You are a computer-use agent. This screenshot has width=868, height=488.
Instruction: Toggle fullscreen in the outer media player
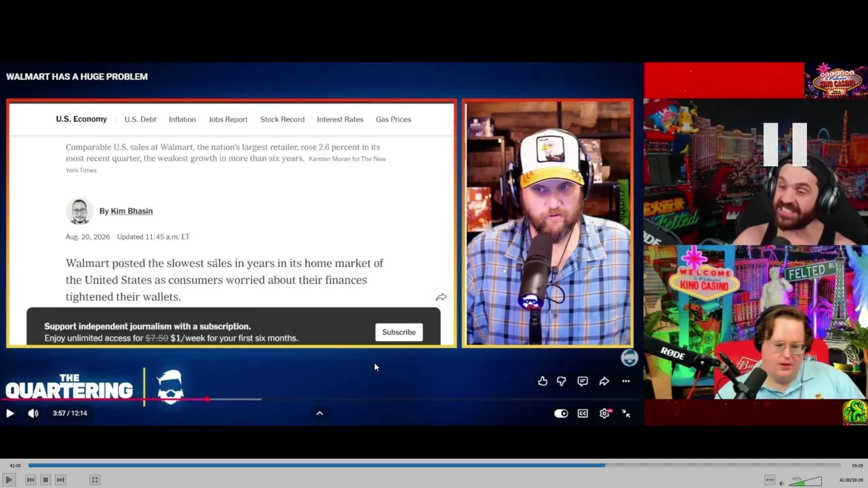pos(95,480)
